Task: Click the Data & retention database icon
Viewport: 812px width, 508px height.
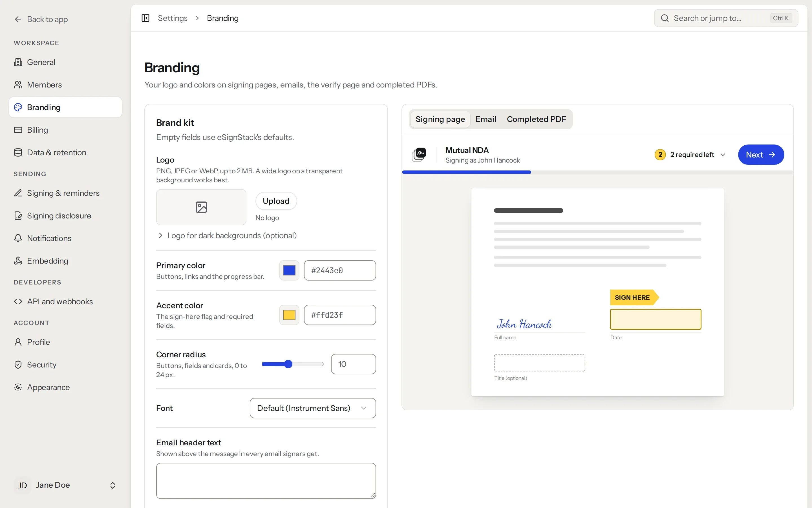Action: pos(18,152)
